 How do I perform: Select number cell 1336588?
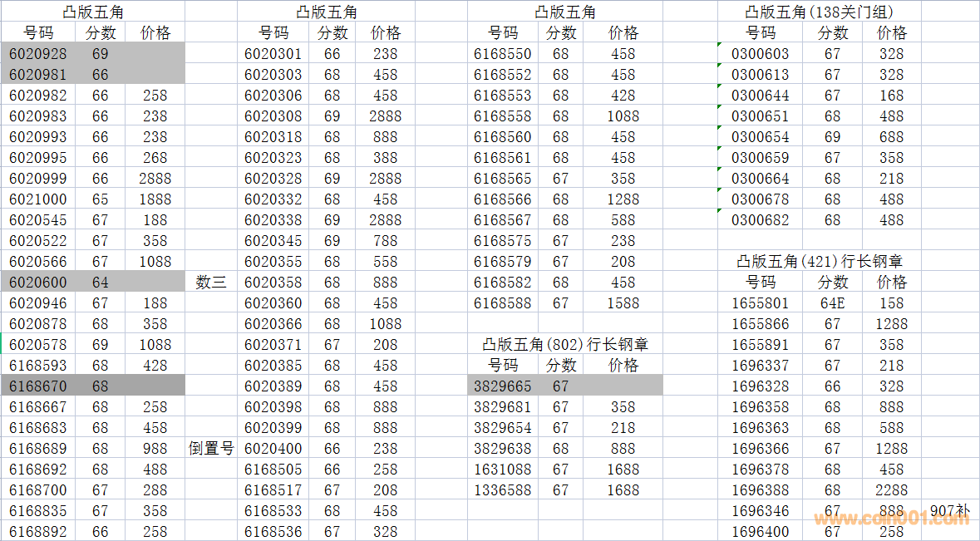pyautogui.click(x=502, y=490)
